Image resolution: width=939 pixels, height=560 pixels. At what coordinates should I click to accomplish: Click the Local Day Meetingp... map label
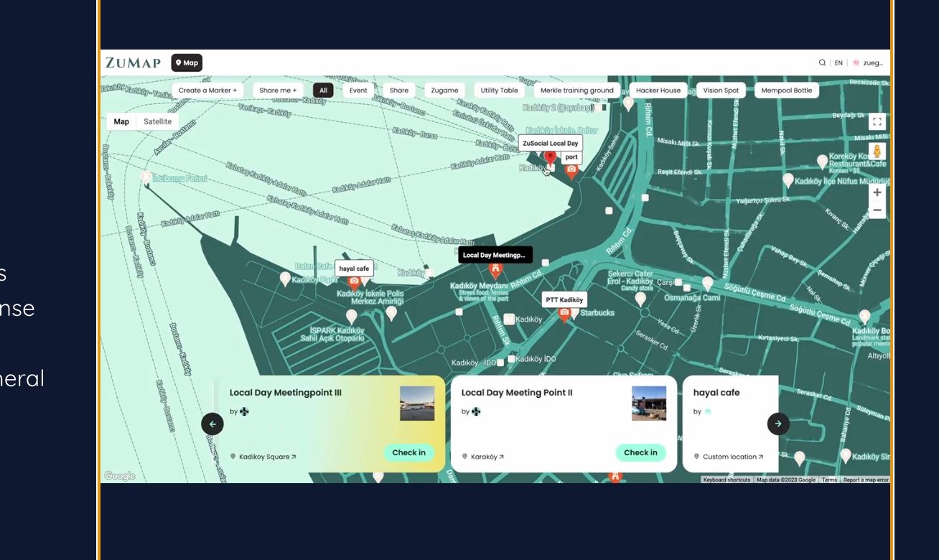pos(495,255)
